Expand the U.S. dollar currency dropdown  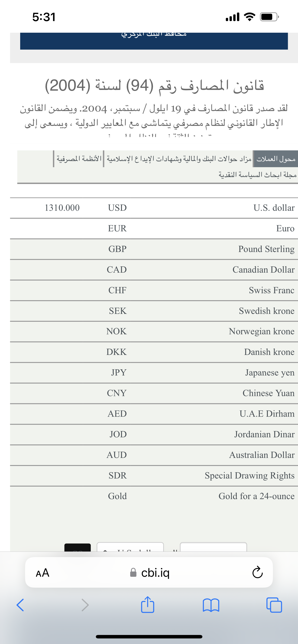click(130, 547)
